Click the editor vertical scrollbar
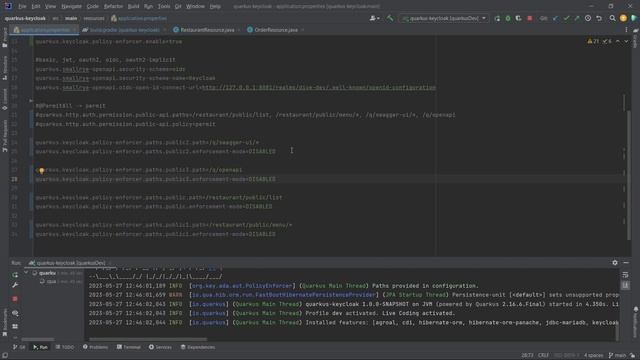Screen dimensions: 640x360 click(629, 176)
